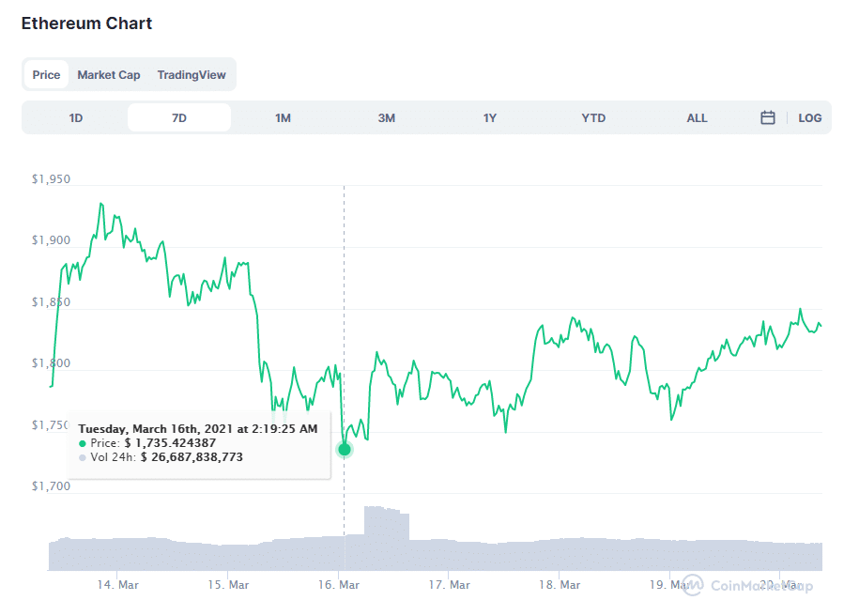Click the $1,800 y-axis label
Image resolution: width=859 pixels, height=616 pixels.
tap(51, 362)
